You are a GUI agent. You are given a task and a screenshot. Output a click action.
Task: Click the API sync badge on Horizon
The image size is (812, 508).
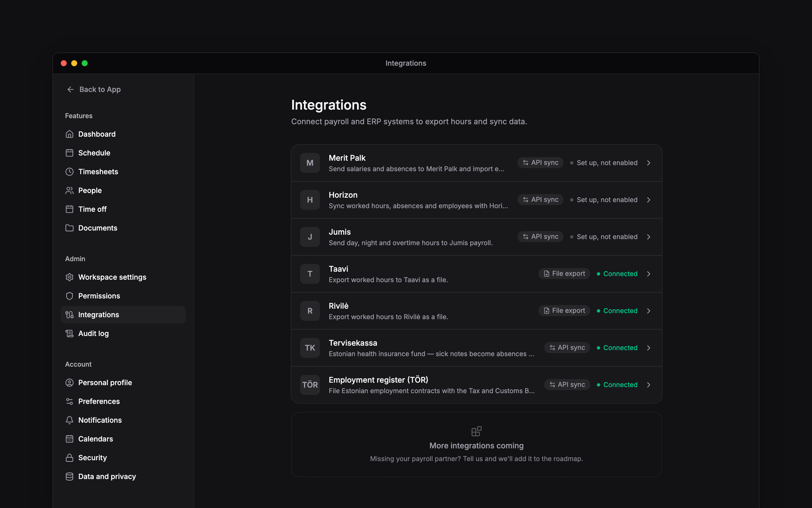pos(540,200)
